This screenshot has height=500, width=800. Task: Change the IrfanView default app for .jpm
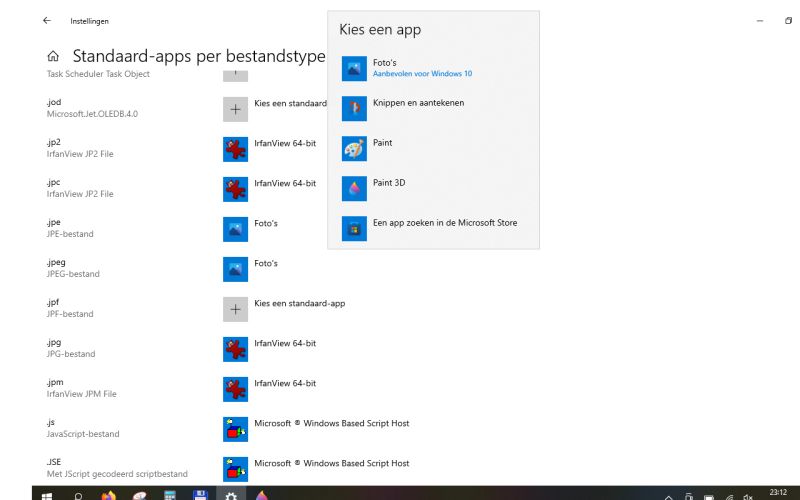pyautogui.click(x=270, y=389)
